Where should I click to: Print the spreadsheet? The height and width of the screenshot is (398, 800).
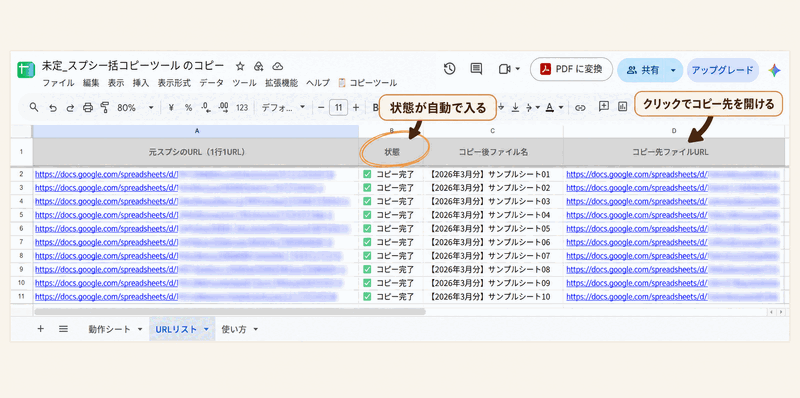(x=88, y=108)
